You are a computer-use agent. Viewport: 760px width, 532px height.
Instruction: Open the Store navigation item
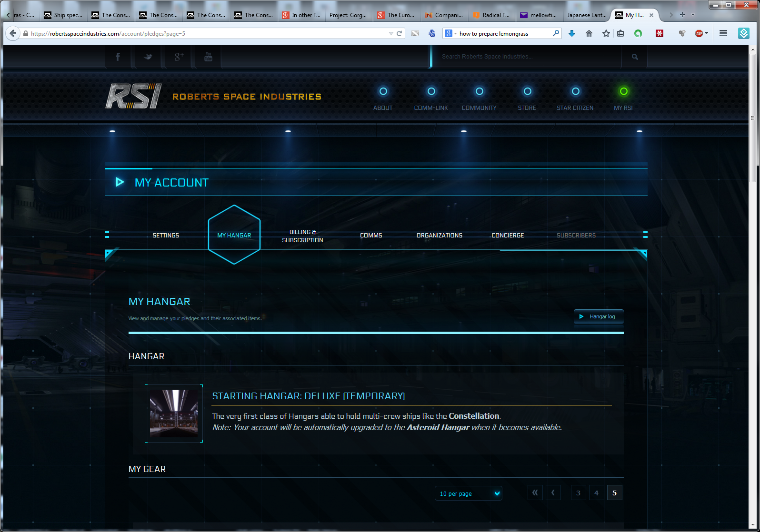(527, 99)
